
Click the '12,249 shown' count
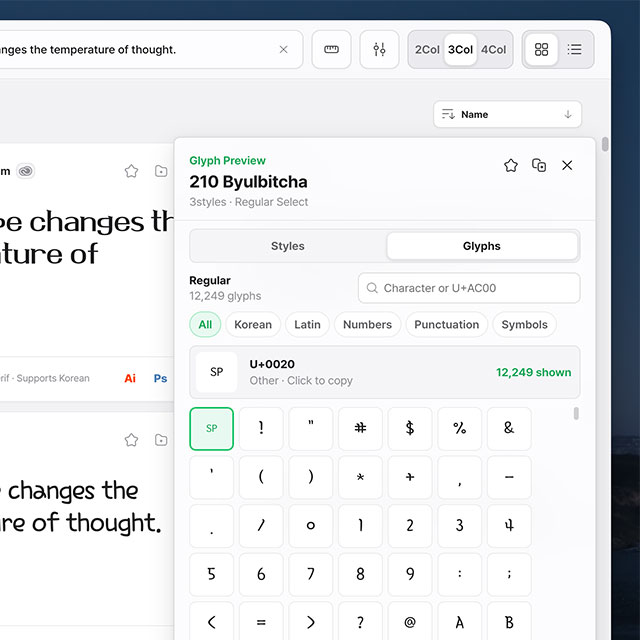(x=533, y=372)
